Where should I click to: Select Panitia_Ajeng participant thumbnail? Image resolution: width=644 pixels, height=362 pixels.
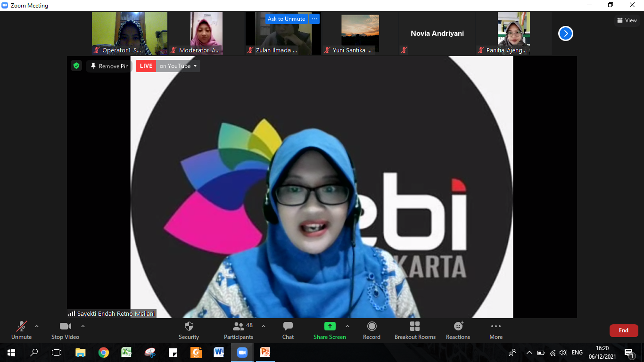[514, 33]
